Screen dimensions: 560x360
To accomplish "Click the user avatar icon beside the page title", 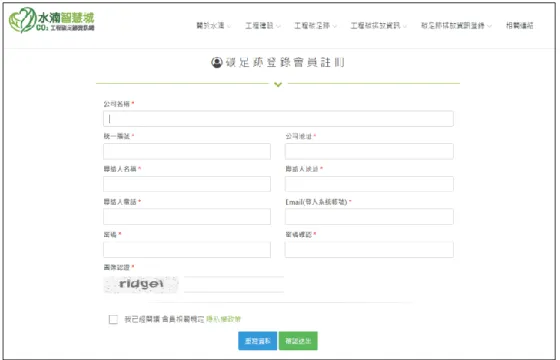I will [x=217, y=62].
